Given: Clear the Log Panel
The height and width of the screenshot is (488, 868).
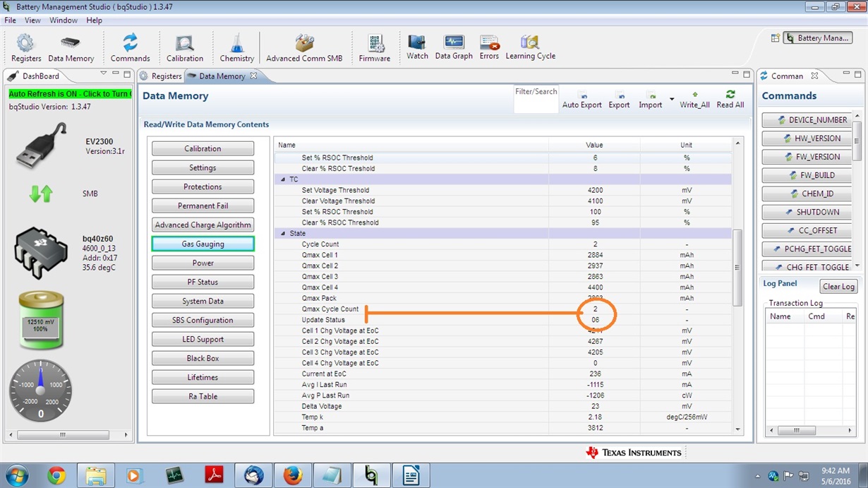Looking at the screenshot, I should pos(838,286).
